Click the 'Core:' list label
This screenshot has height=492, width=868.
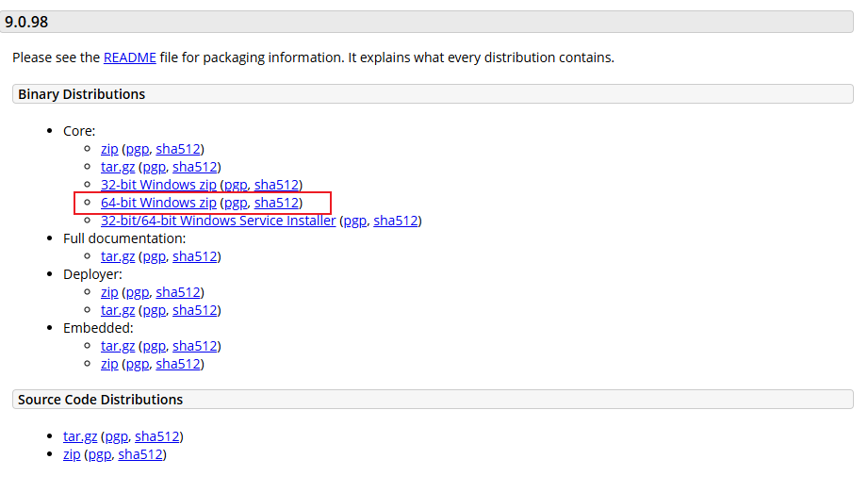point(79,131)
